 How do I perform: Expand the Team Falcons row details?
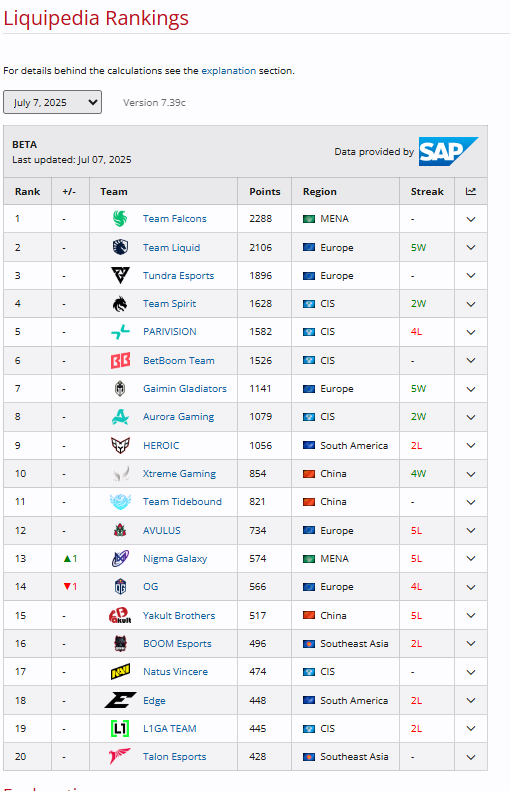(x=471, y=219)
